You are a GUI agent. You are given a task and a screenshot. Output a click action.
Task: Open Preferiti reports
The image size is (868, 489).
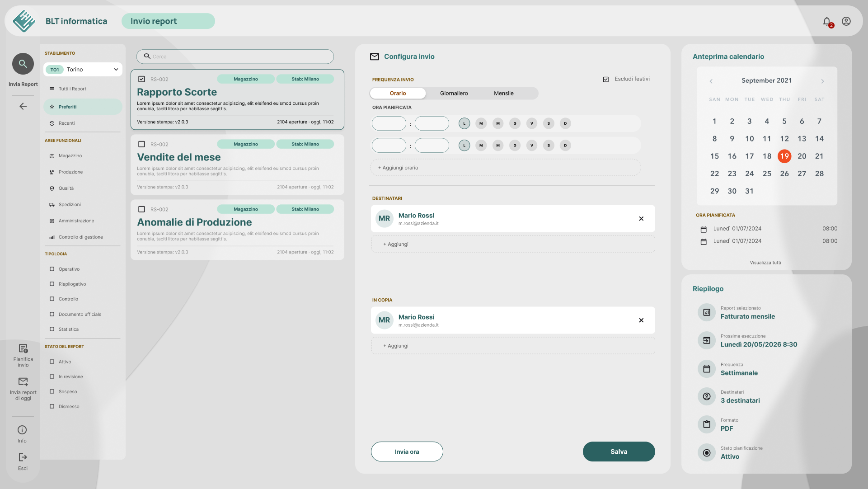click(x=83, y=107)
